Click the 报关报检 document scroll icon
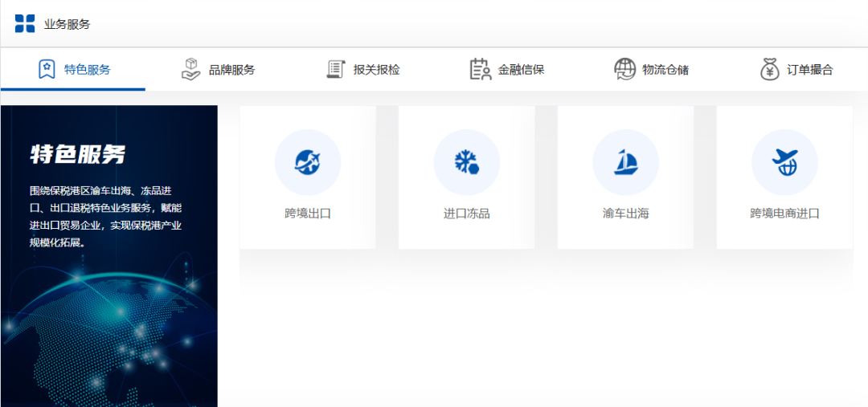Image resolution: width=868 pixels, height=407 pixels. [335, 70]
